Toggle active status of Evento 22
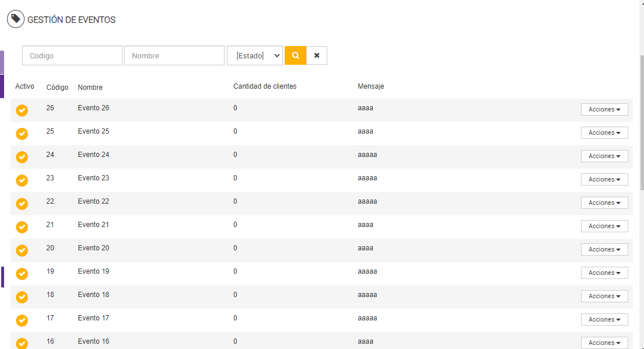This screenshot has height=349, width=644. (x=22, y=204)
